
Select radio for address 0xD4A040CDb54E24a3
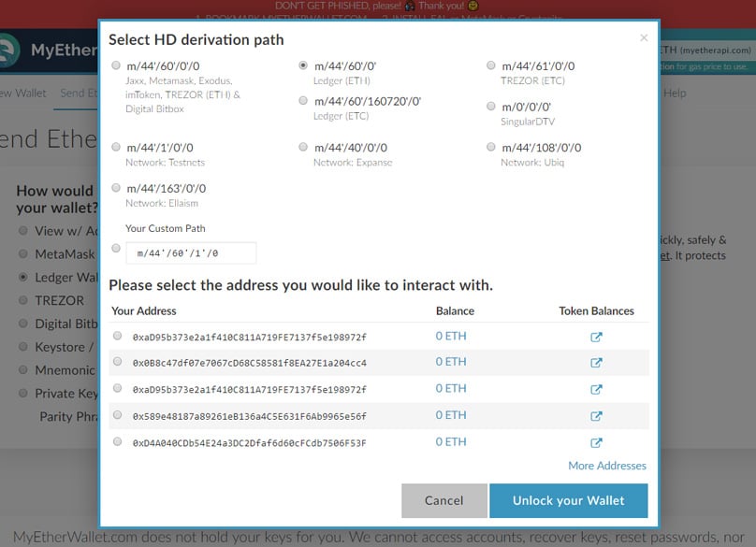117,441
